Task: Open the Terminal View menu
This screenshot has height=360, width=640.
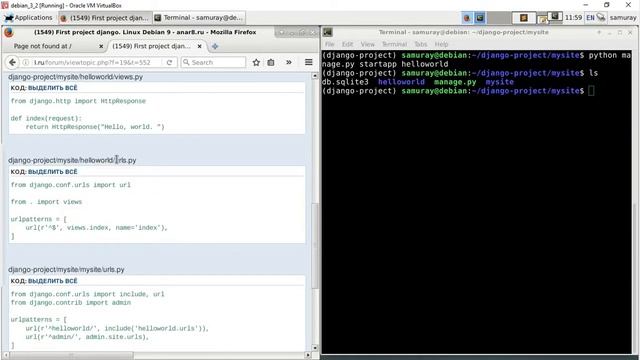Action: coord(367,44)
